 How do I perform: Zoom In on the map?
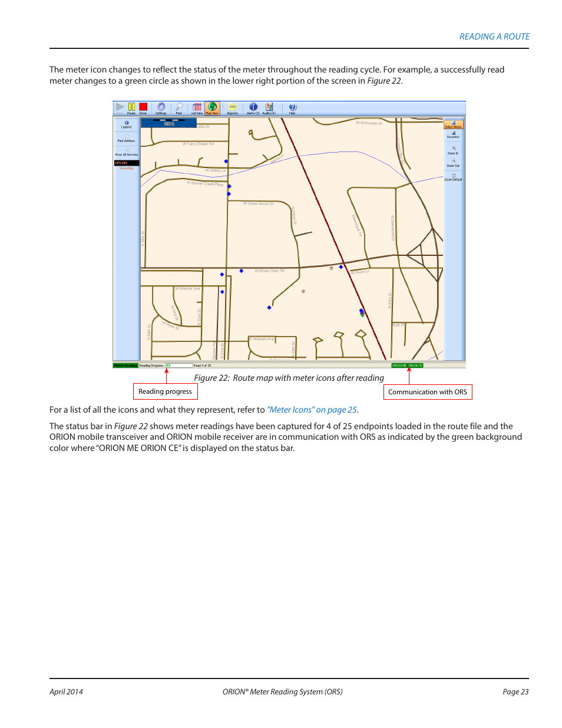(x=453, y=150)
